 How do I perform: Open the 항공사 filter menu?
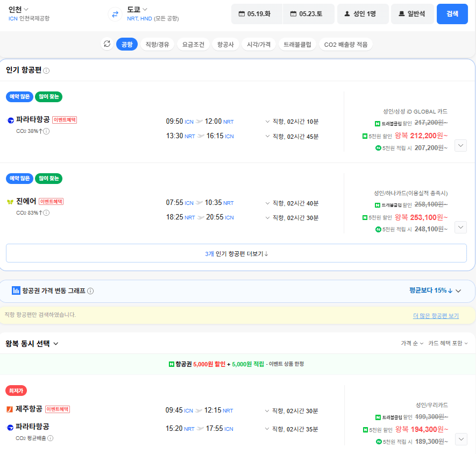(225, 44)
